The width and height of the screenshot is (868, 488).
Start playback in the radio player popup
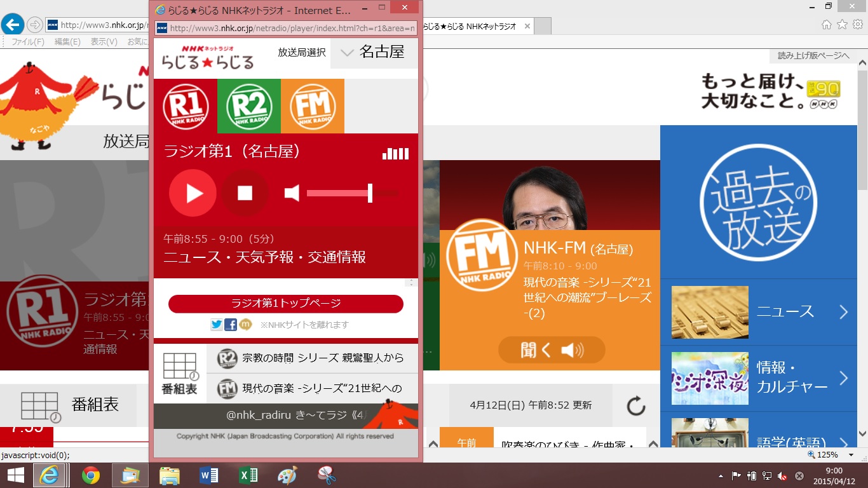click(x=193, y=193)
